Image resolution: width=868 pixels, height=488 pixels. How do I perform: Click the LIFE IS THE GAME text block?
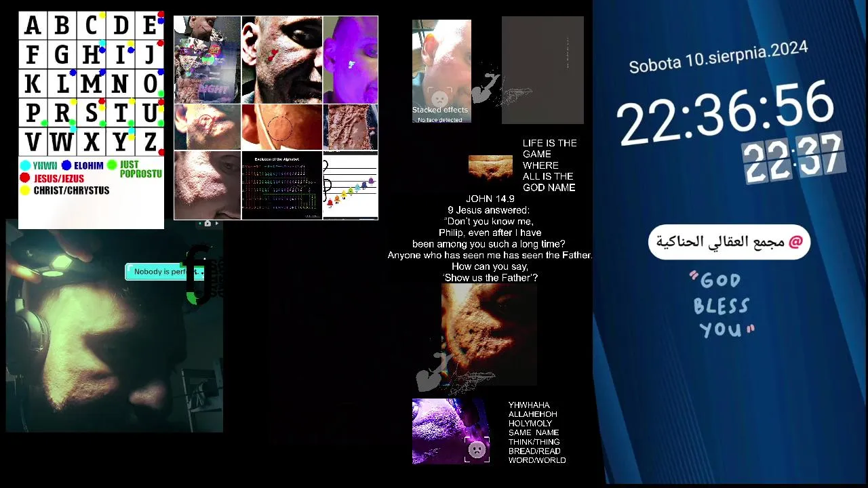pos(549,165)
